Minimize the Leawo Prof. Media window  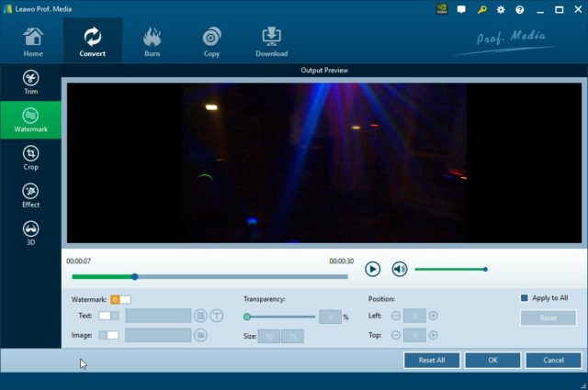pos(540,10)
